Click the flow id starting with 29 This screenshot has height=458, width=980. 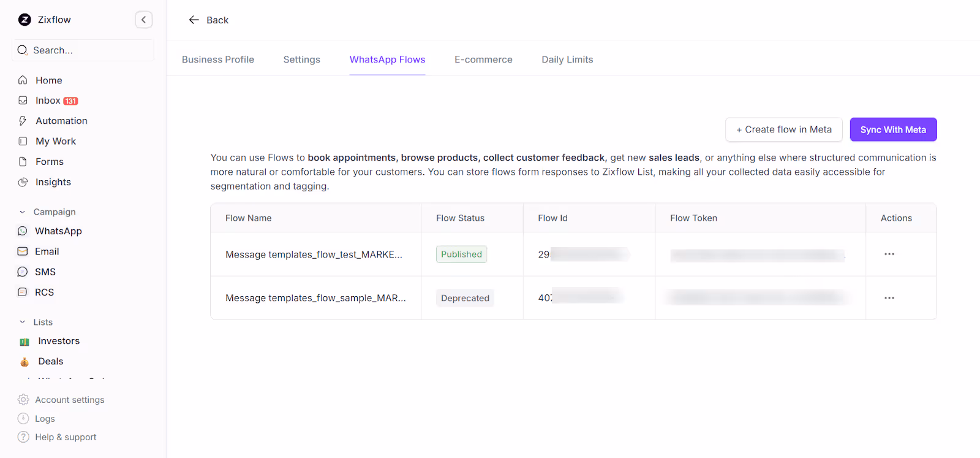[x=582, y=254]
